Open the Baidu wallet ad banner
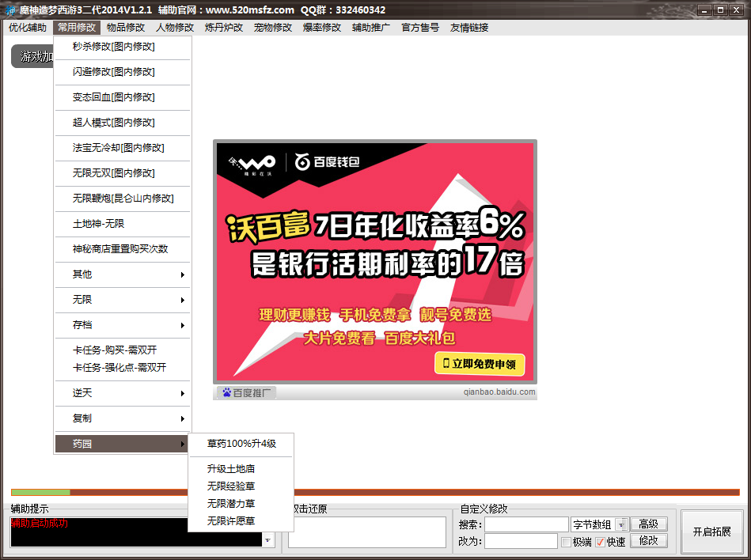The width and height of the screenshot is (751, 560). pyautogui.click(x=375, y=262)
